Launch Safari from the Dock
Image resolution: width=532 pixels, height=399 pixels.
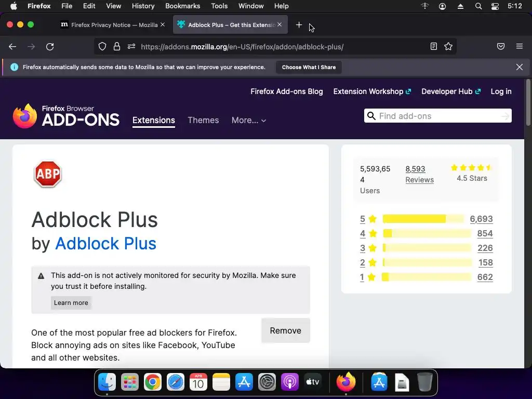176,382
